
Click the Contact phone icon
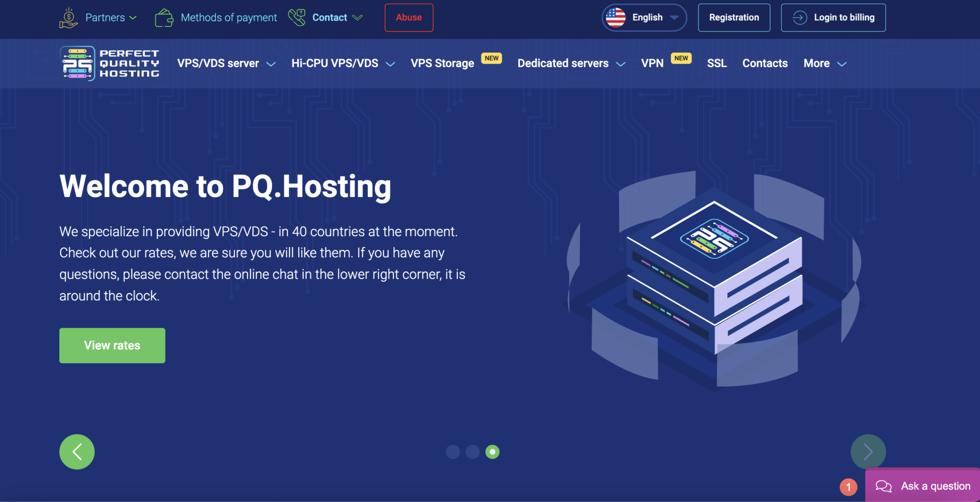point(296,17)
